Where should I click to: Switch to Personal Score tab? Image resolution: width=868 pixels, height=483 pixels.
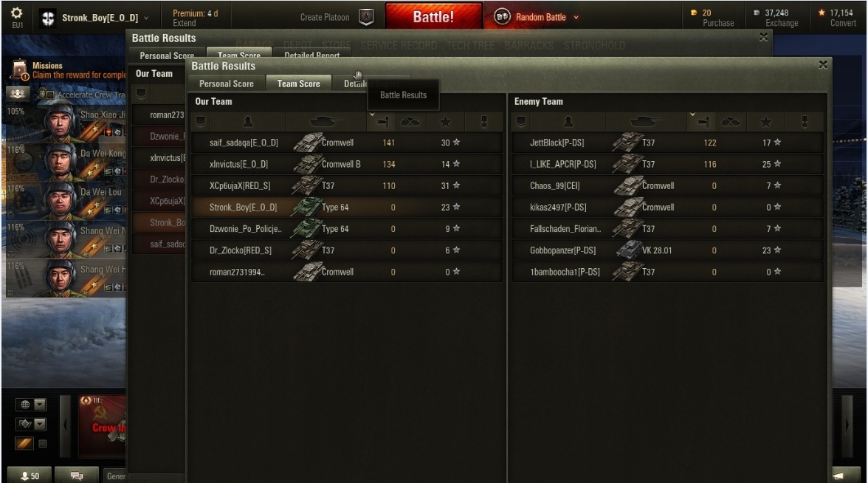pyautogui.click(x=226, y=83)
